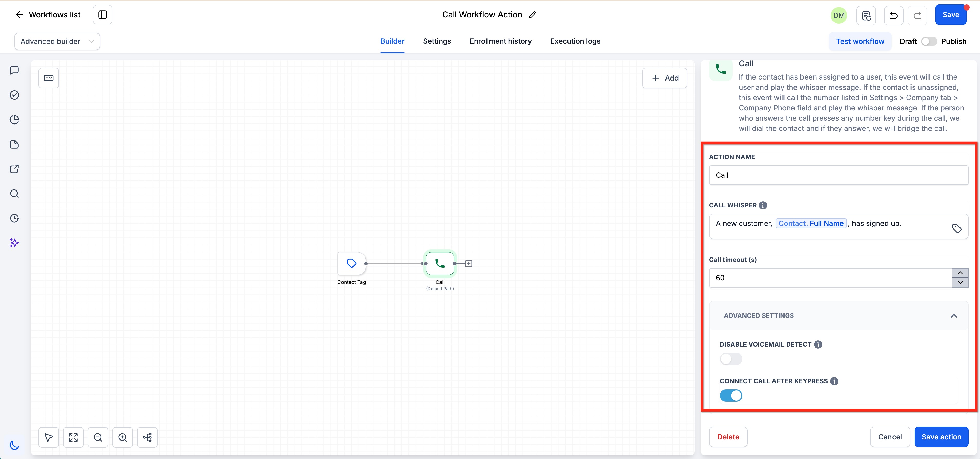
Task: Show Disable Voicemail Detect info
Action: pos(818,345)
